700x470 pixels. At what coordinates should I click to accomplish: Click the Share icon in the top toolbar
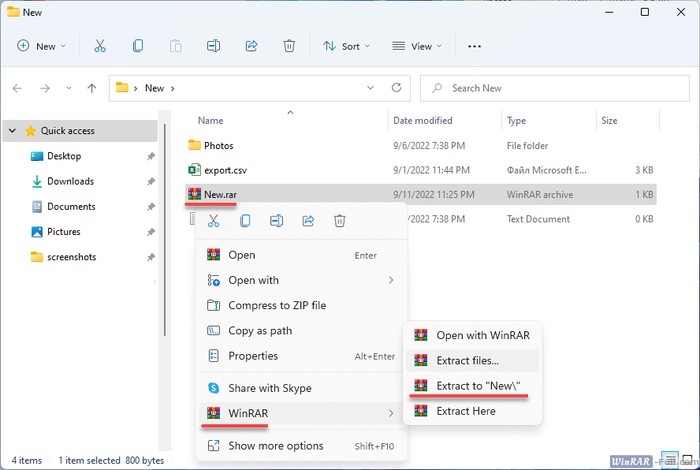click(251, 46)
